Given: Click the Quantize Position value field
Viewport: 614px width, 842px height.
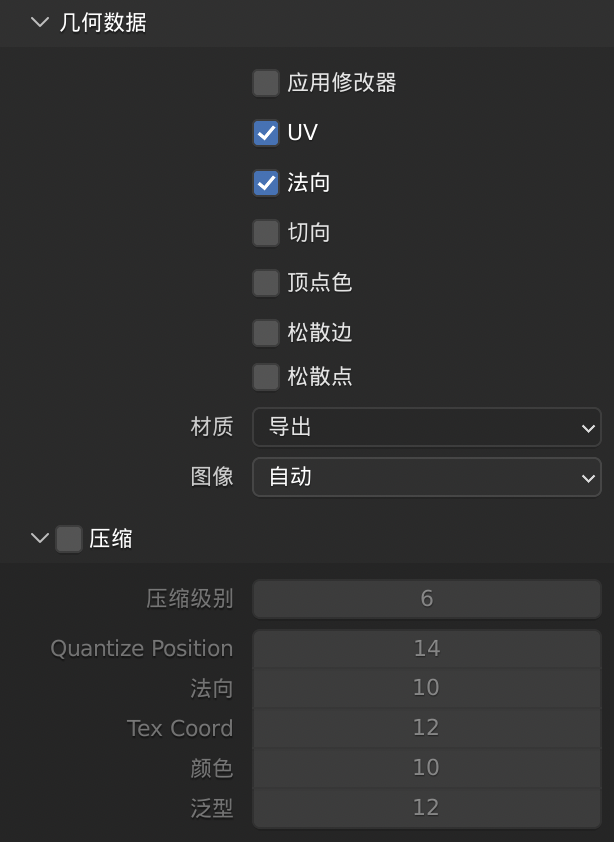Looking at the screenshot, I should pyautogui.click(x=426, y=649).
